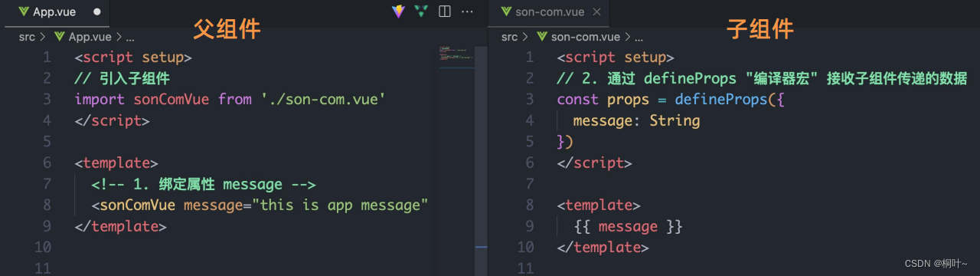Click the unsaved dot indicator on App.vue tab
The height and width of the screenshot is (276, 980).
click(x=97, y=12)
